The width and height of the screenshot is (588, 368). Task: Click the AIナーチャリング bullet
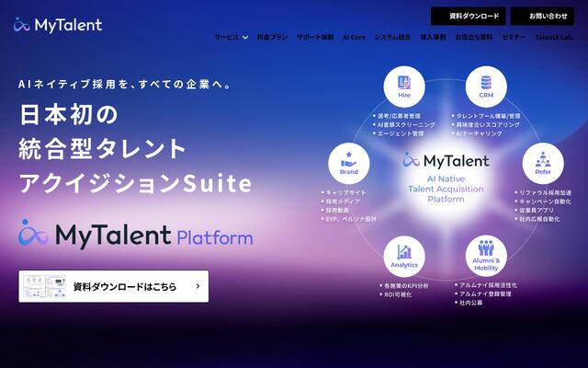pos(479,133)
